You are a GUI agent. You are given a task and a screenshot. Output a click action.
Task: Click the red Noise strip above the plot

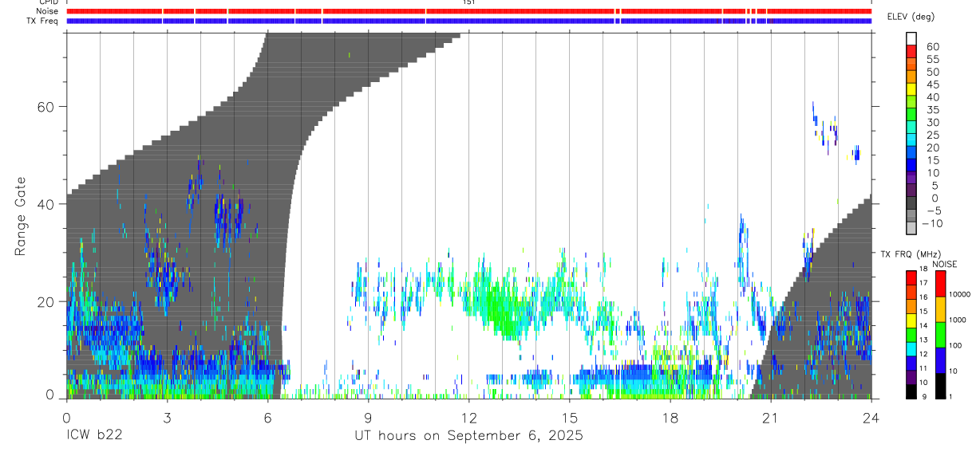click(x=468, y=11)
